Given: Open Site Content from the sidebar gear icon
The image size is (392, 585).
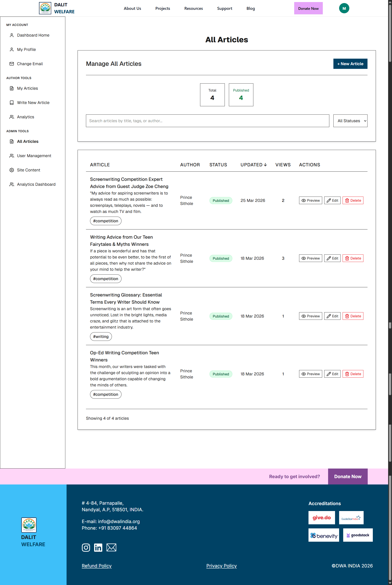Looking at the screenshot, I should click(x=11, y=170).
